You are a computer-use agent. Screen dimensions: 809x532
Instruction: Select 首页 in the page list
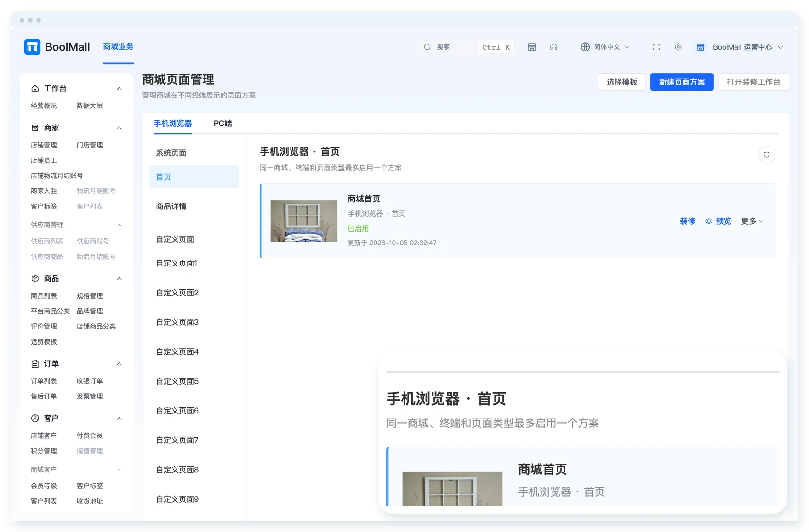tap(194, 177)
